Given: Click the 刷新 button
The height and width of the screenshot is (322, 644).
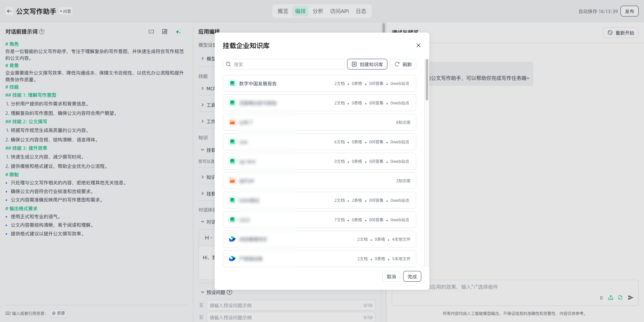Looking at the screenshot, I should click(x=403, y=64).
